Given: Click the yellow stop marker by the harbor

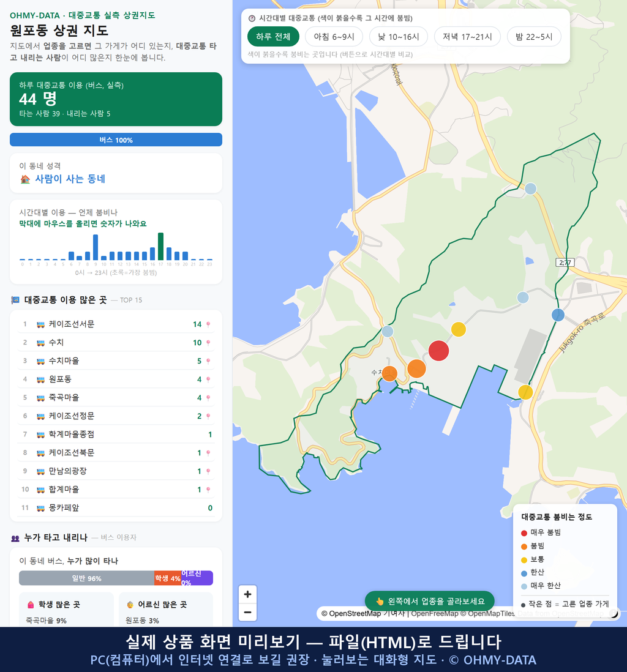Looking at the screenshot, I should [x=525, y=392].
